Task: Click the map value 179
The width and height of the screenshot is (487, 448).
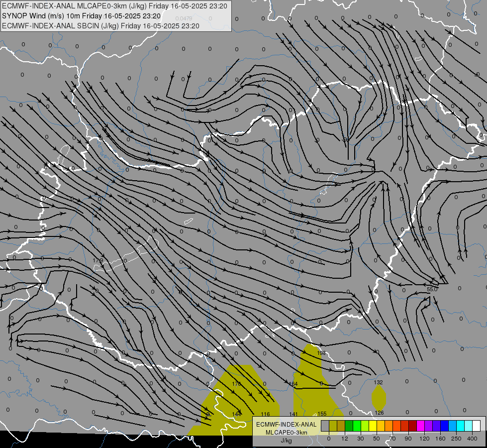Action: (98, 260)
